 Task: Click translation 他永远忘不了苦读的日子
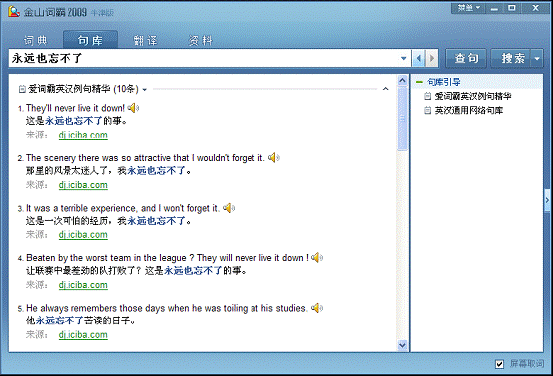[80, 320]
